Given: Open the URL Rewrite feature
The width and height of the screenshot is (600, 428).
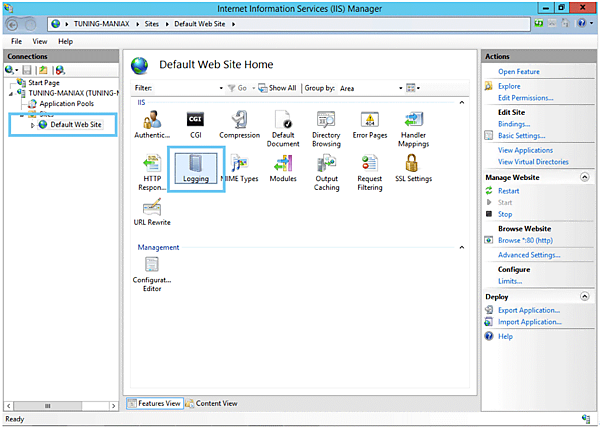Looking at the screenshot, I should [x=153, y=211].
